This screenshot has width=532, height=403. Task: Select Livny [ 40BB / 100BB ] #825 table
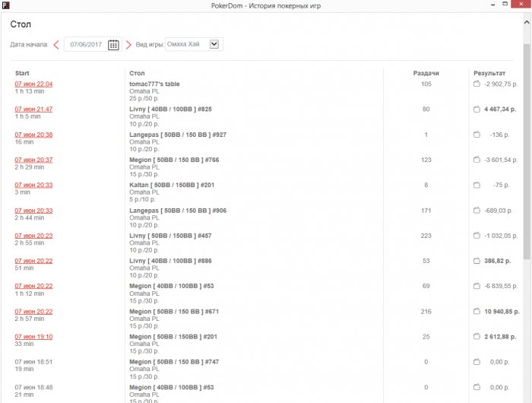(x=170, y=109)
